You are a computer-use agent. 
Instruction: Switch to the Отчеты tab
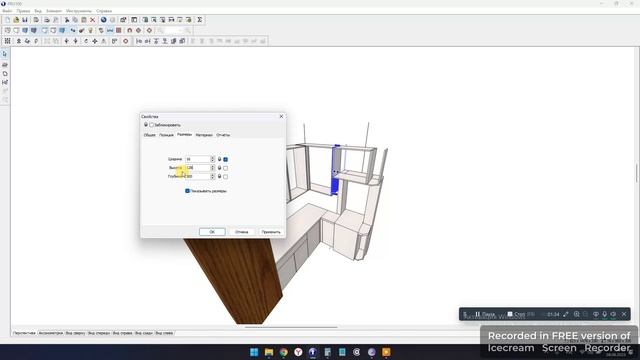(223, 135)
